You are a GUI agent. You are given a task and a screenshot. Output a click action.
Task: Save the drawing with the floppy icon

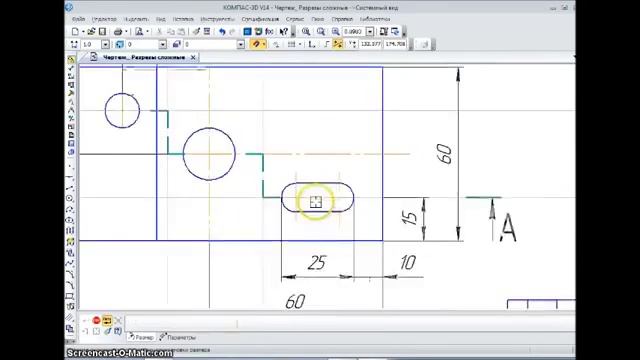coord(102,31)
